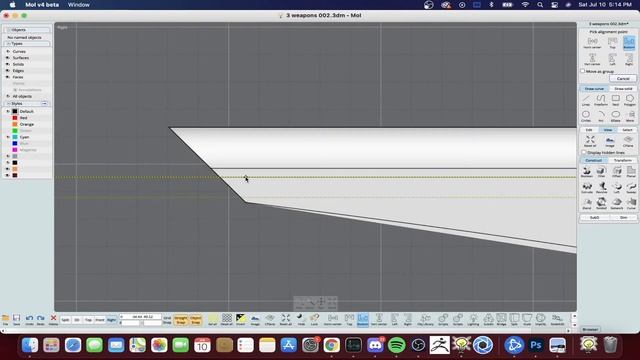Pick Top alignment in side panel
The height and width of the screenshot is (360, 640).
click(612, 43)
